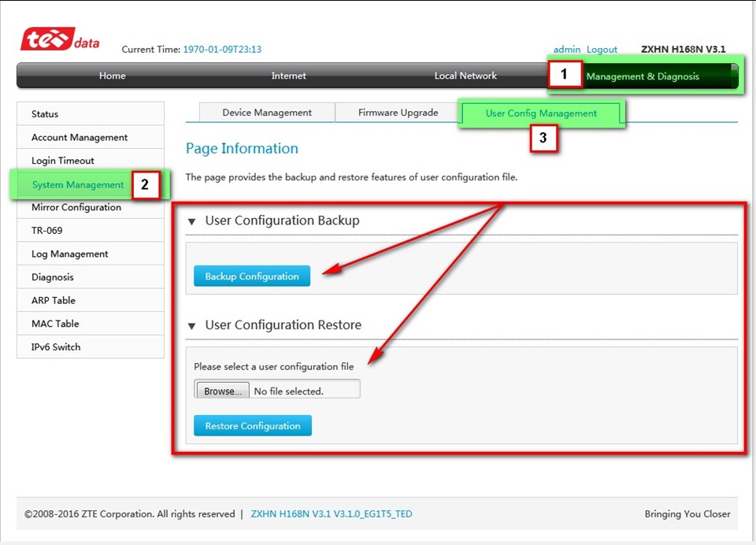
Task: Switch to the Firmware Upgrade tab
Action: pyautogui.click(x=398, y=113)
